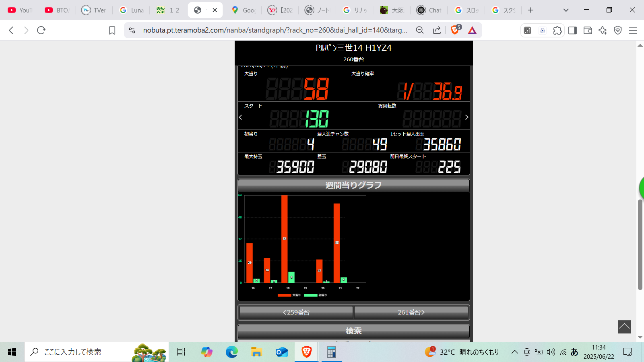Switch to the Goo maps tab

243,10
